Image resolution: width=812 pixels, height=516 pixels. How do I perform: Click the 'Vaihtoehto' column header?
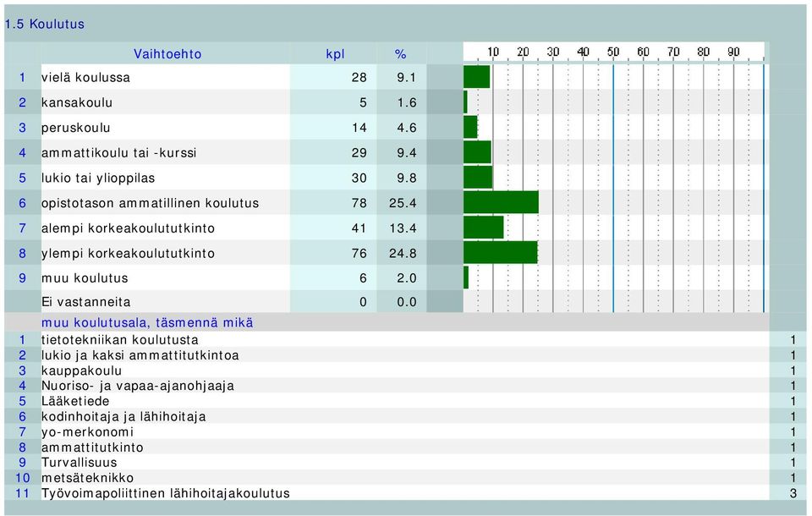(167, 54)
